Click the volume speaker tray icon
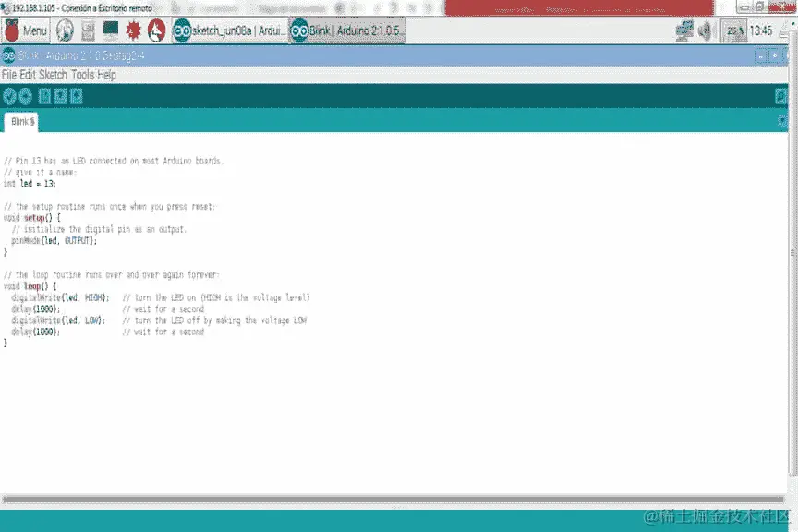This screenshot has height=532, width=798. 705,31
